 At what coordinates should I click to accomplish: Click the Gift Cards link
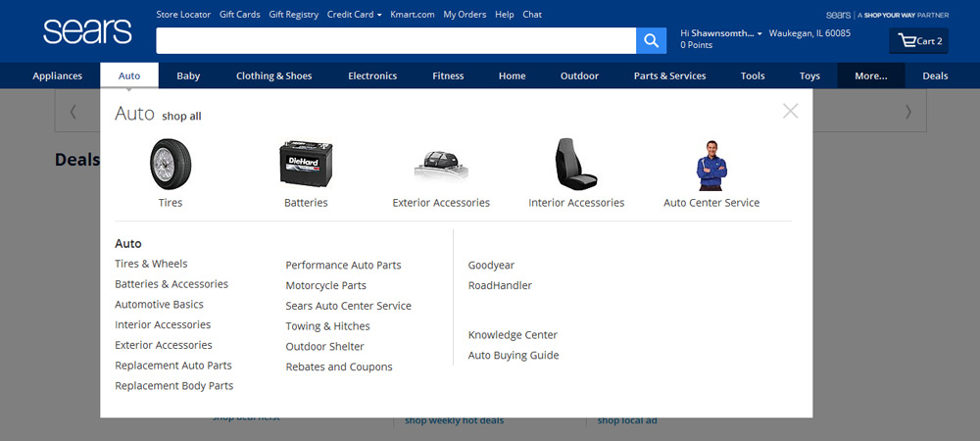pos(240,15)
